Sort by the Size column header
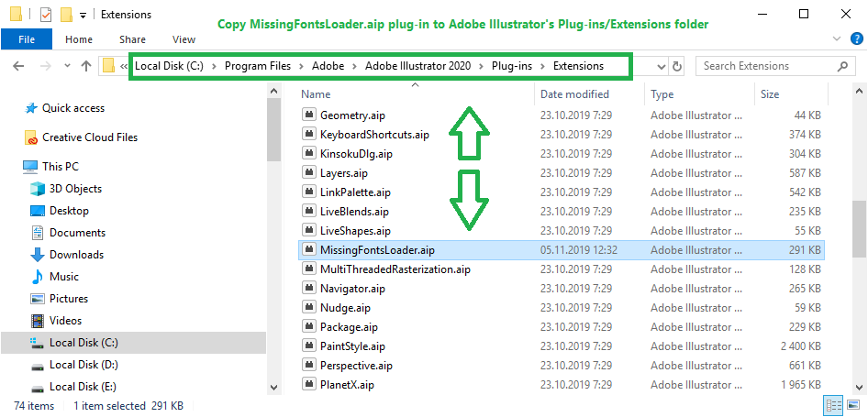This screenshot has height=417, width=868. click(770, 94)
